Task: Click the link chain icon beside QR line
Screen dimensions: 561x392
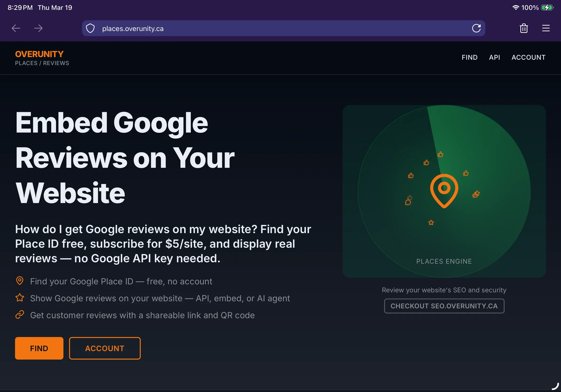Action: [20, 315]
